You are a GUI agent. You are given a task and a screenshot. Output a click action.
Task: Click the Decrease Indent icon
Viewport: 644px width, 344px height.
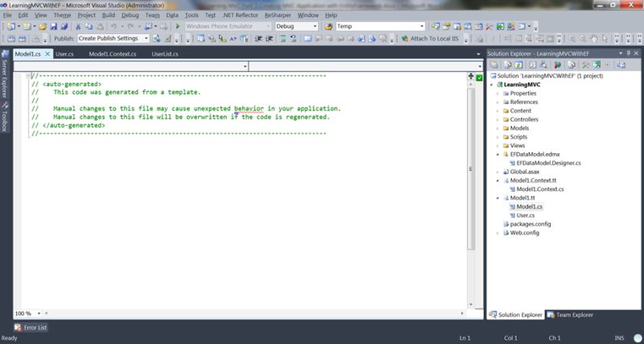tap(258, 38)
